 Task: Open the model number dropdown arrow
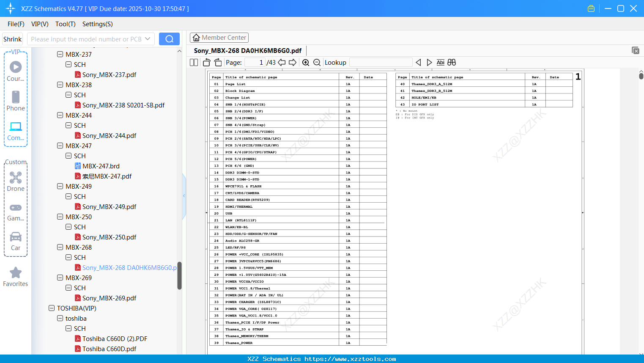[x=148, y=39]
